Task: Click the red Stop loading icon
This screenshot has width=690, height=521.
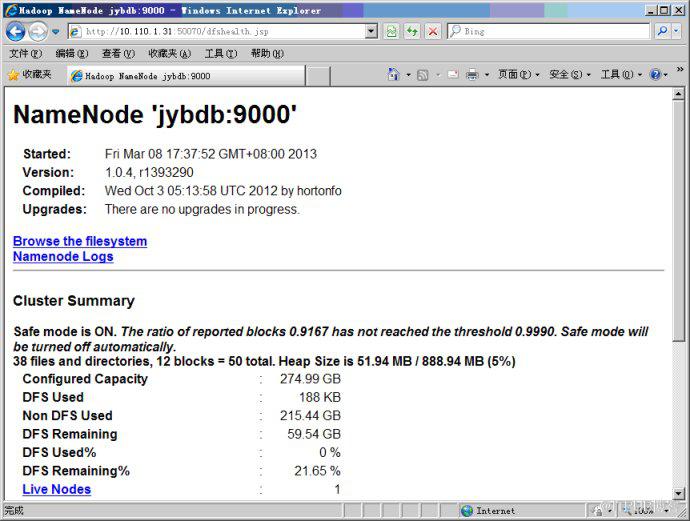Action: click(x=433, y=31)
